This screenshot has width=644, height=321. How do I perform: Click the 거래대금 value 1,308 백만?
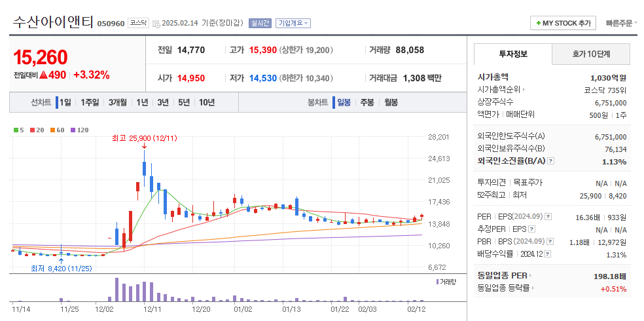(x=422, y=78)
